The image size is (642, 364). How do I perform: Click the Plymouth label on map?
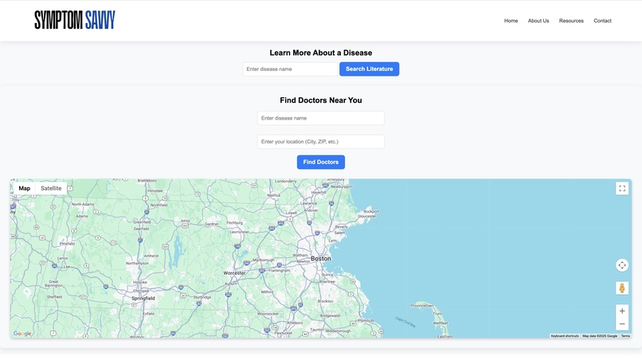[366, 321]
